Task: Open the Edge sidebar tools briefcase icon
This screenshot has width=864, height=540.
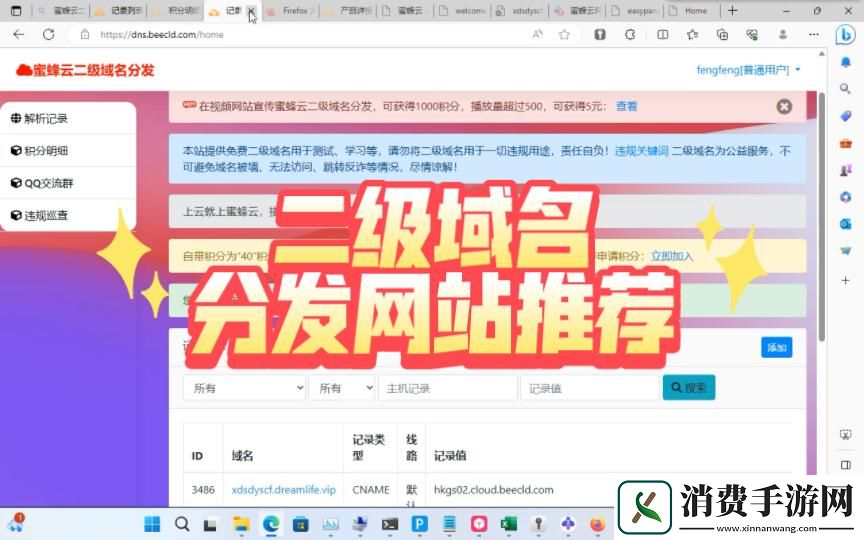Action: click(845, 143)
